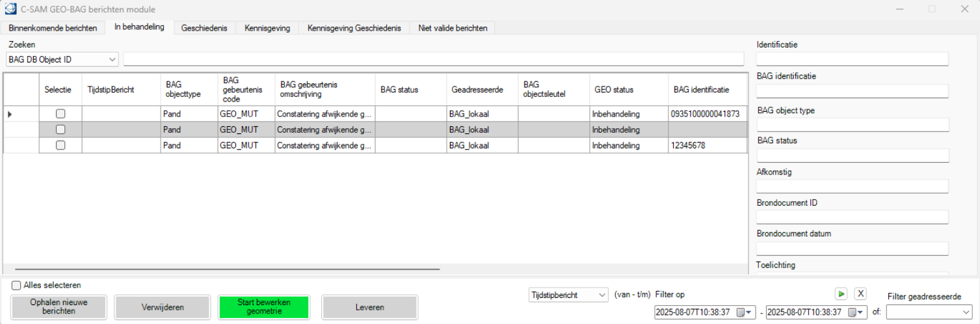Image resolution: width=980 pixels, height=324 pixels.
Task: Click Pand cell in first row
Action: [x=189, y=114]
